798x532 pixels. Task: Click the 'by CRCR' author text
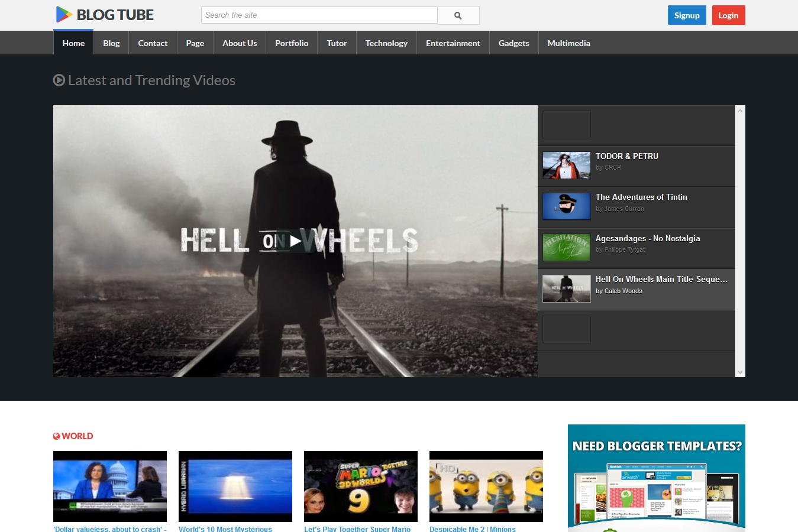(x=608, y=167)
